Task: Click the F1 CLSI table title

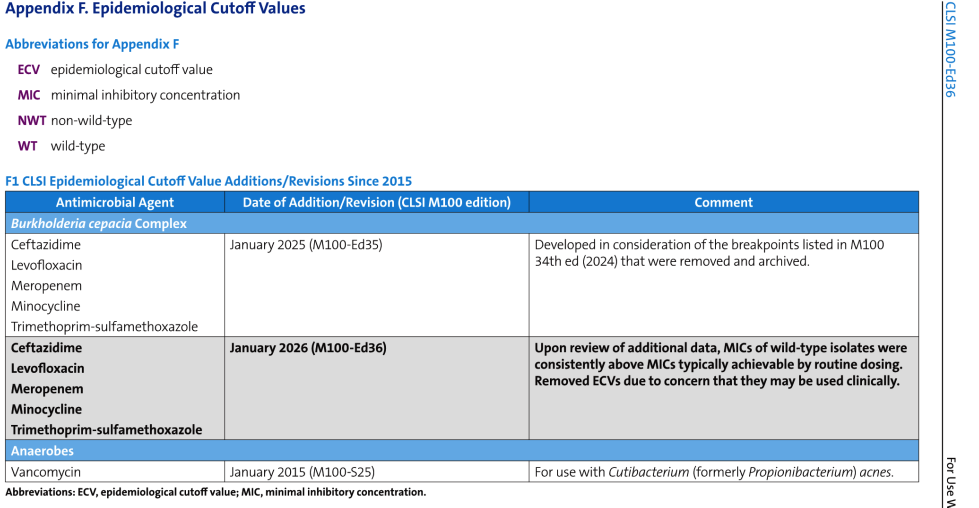Action: [x=208, y=181]
